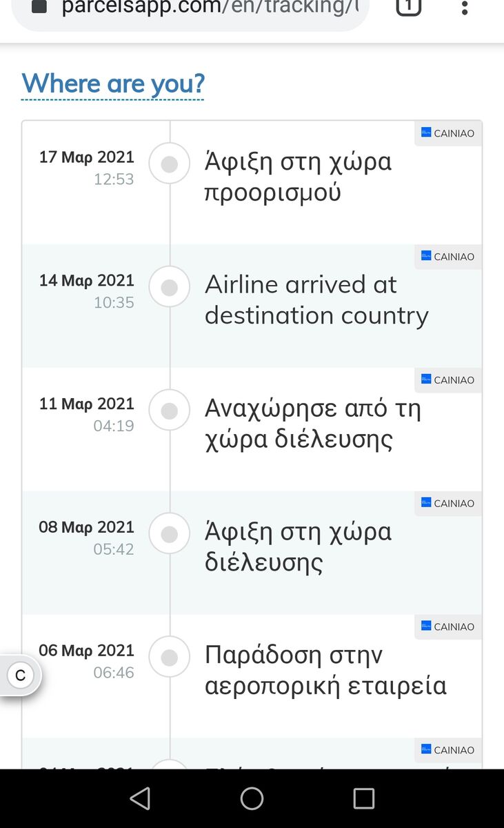The width and height of the screenshot is (504, 828).
Task: Click the Cainiao badge on 06 Mar entry
Action: coord(448,627)
